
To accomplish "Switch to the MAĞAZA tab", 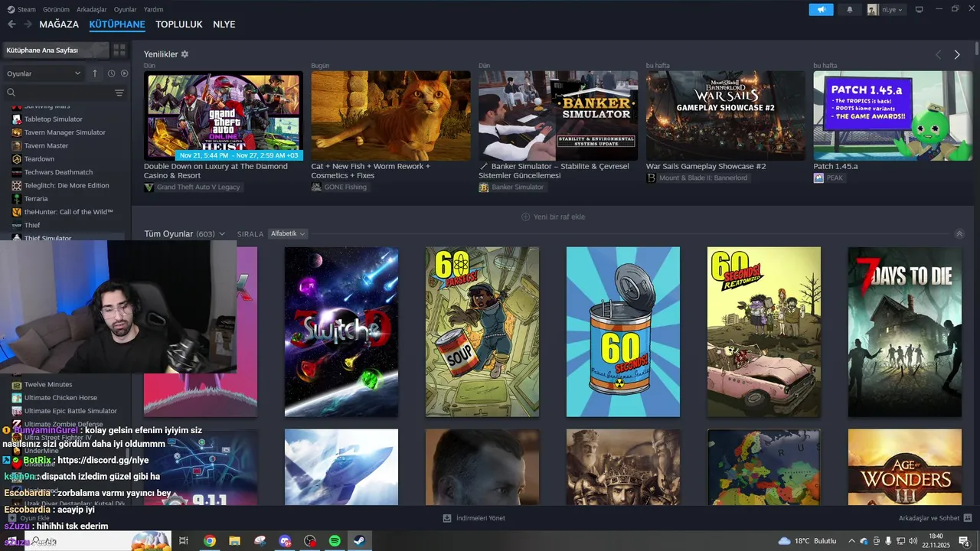I will point(59,24).
